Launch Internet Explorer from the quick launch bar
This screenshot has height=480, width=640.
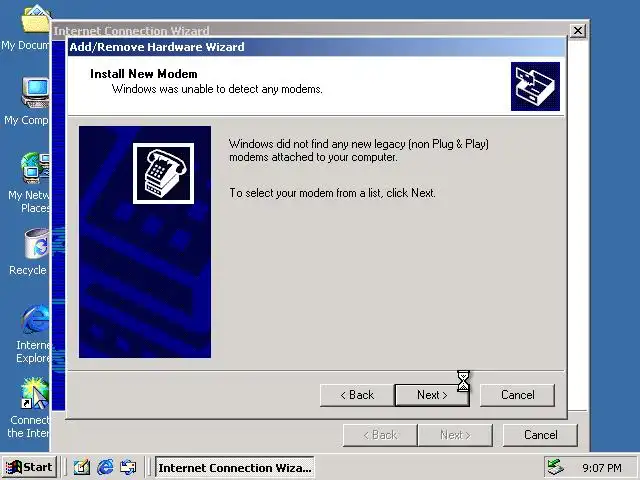[105, 467]
